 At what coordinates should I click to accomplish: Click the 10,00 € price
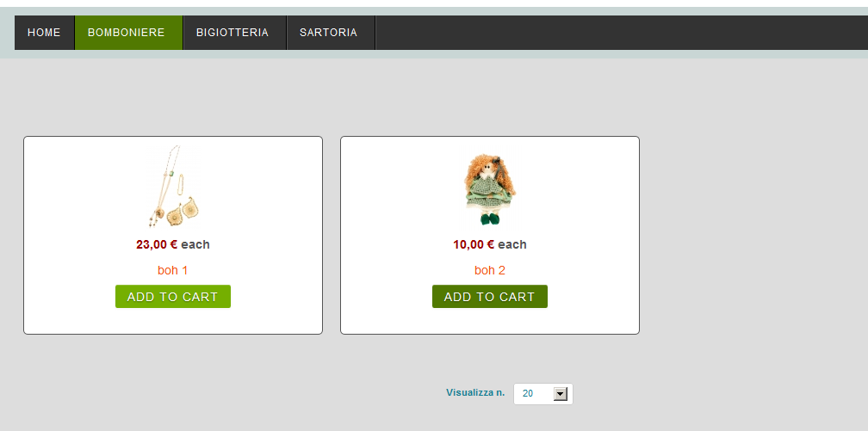(x=474, y=244)
